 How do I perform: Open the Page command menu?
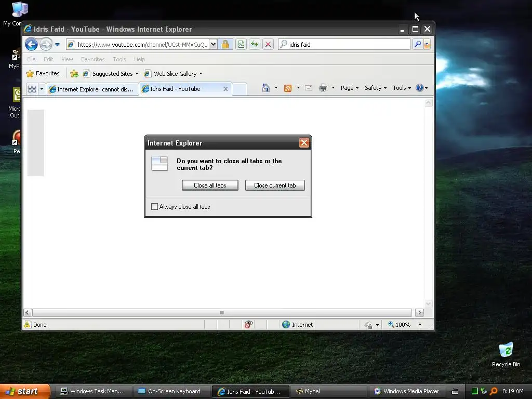coord(350,88)
